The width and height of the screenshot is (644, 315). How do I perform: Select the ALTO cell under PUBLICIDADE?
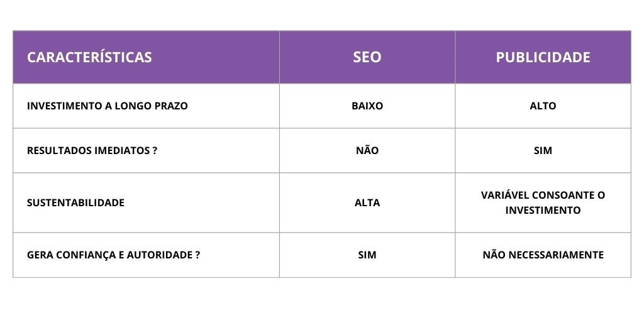(x=543, y=106)
